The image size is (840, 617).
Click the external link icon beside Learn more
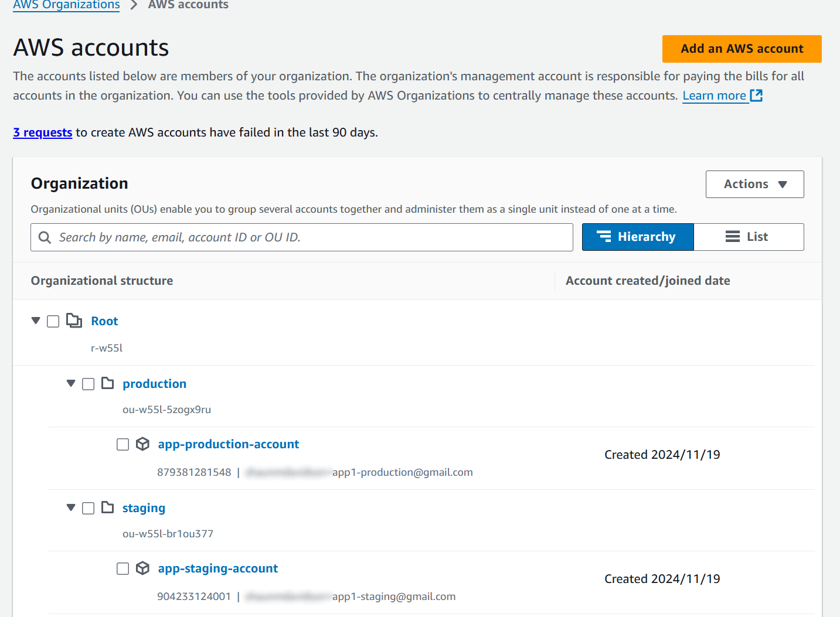(756, 96)
